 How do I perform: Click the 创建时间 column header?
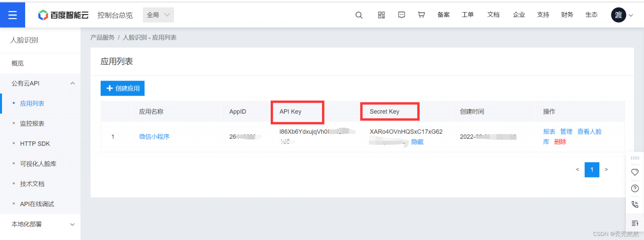472,112
